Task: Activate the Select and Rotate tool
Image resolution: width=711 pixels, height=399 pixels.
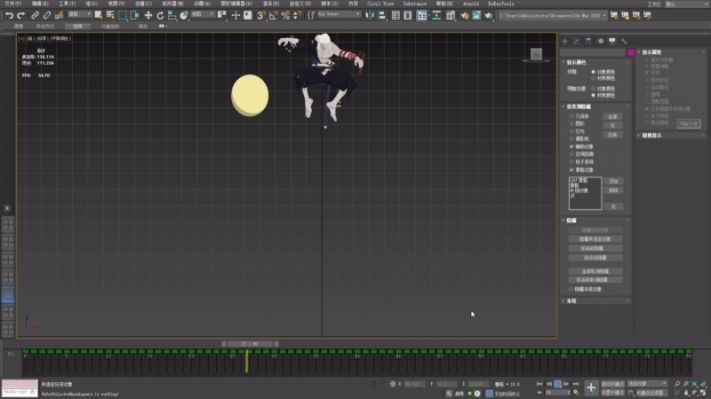Action: (160, 15)
